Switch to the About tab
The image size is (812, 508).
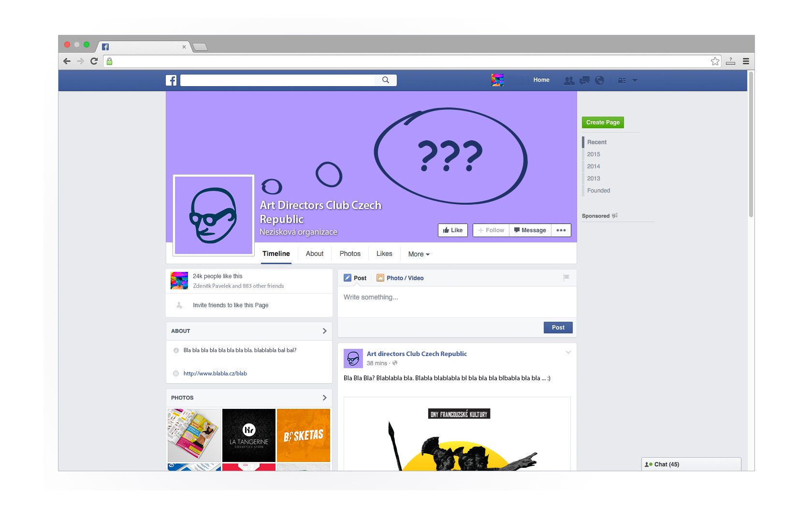(x=315, y=254)
